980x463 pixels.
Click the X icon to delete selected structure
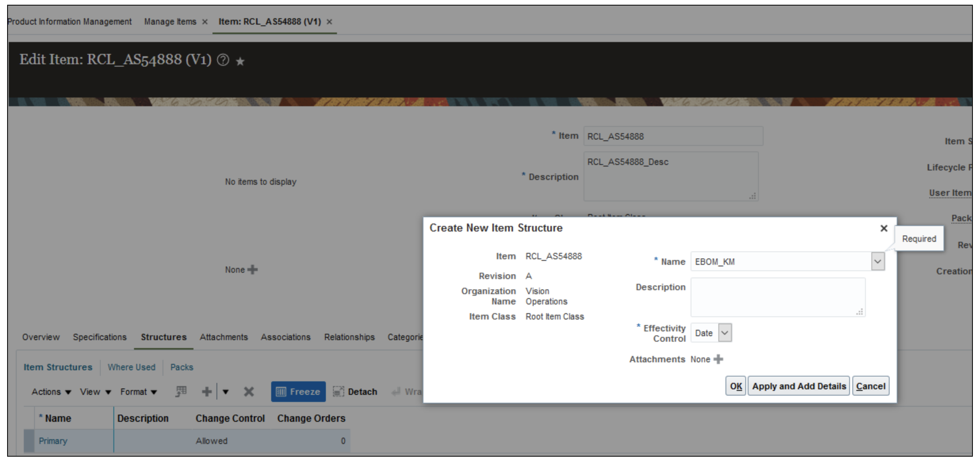248,392
